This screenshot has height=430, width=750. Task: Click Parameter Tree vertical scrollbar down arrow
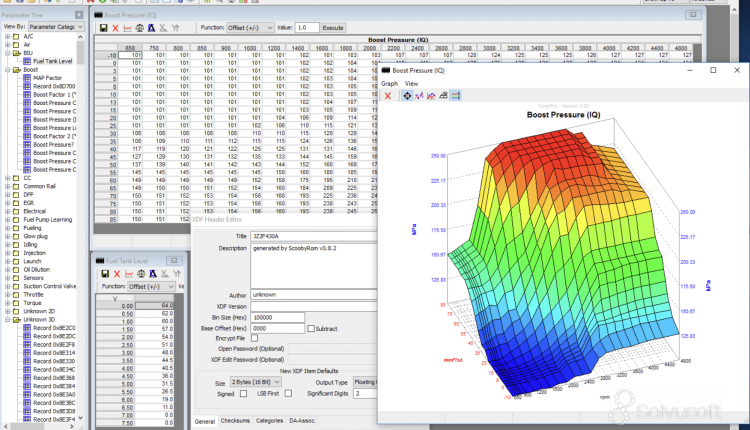(80, 418)
